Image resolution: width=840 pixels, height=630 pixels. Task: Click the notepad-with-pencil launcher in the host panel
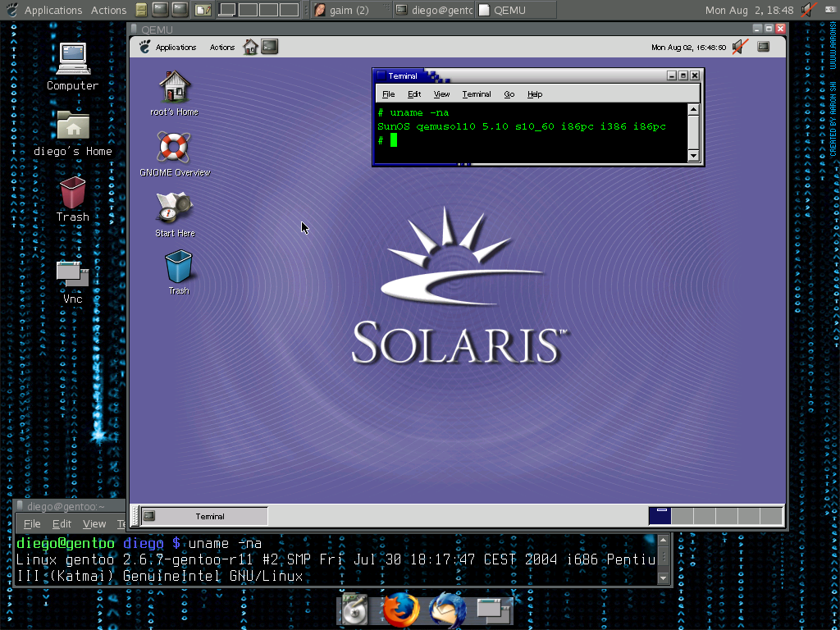coord(203,10)
